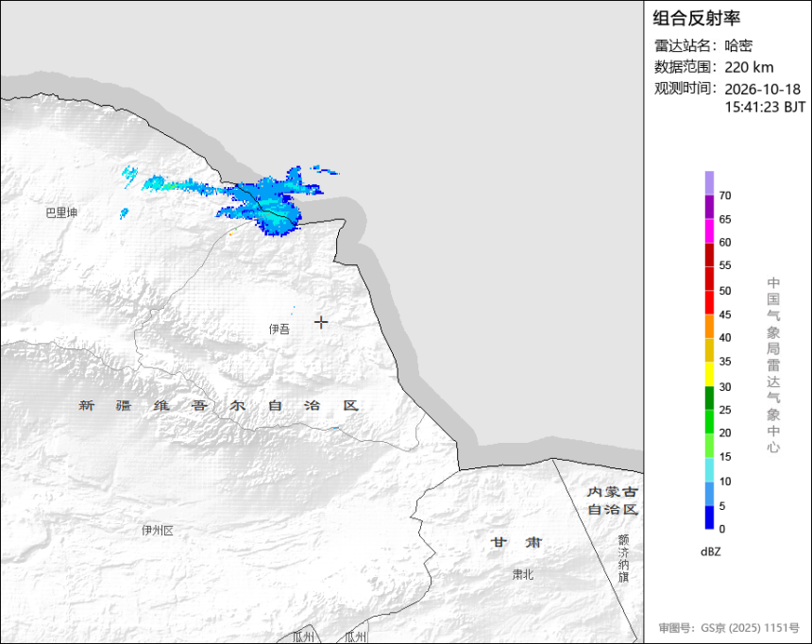Image resolution: width=812 pixels, height=644 pixels.
Task: Click the observation date 2026-10-18
Action: [x=762, y=89]
